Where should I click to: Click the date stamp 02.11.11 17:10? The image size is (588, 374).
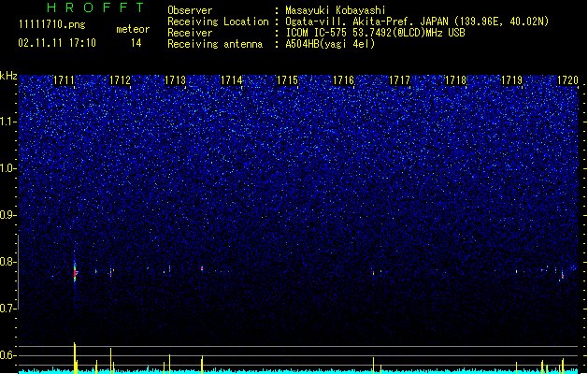click(x=57, y=43)
